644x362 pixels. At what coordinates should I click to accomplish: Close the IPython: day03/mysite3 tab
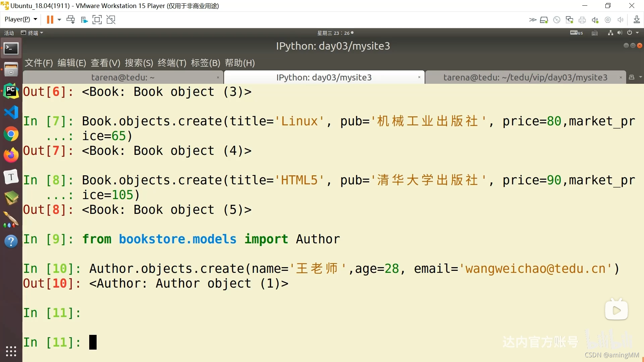(x=419, y=77)
